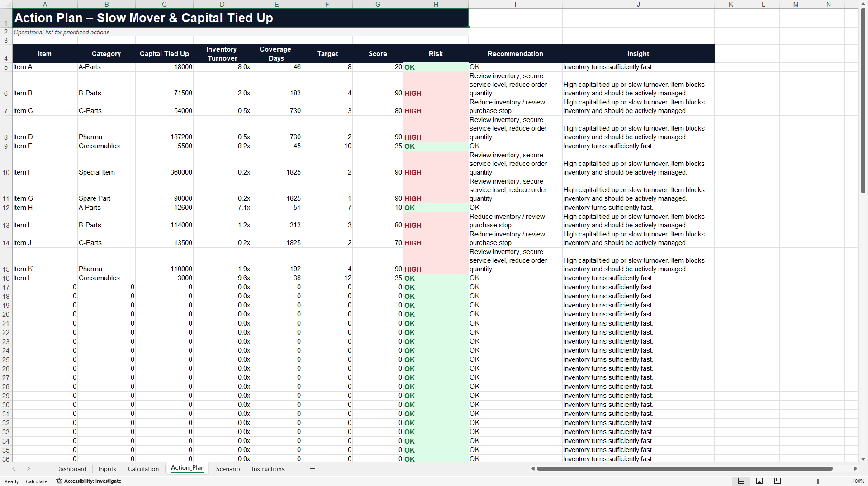This screenshot has height=486, width=868.
Task: Select Item C recommendation 'Reduce inventory / review purchase stop'
Action: [x=515, y=107]
